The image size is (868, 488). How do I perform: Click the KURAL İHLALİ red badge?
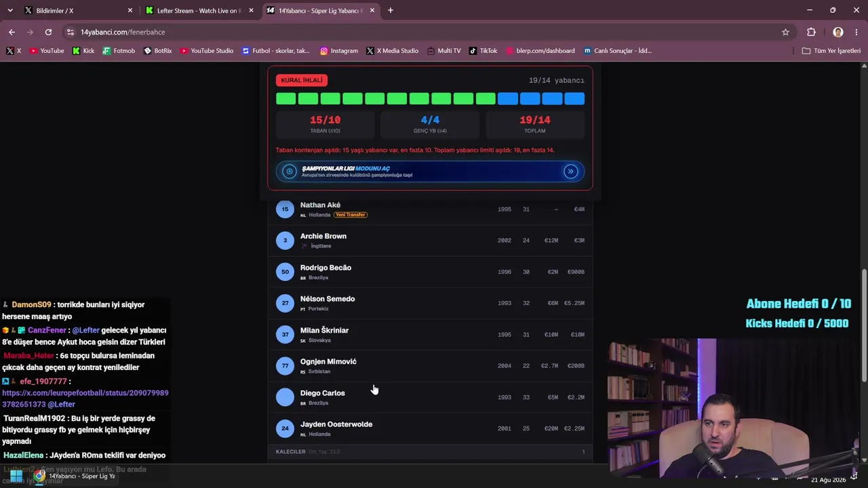(x=302, y=80)
